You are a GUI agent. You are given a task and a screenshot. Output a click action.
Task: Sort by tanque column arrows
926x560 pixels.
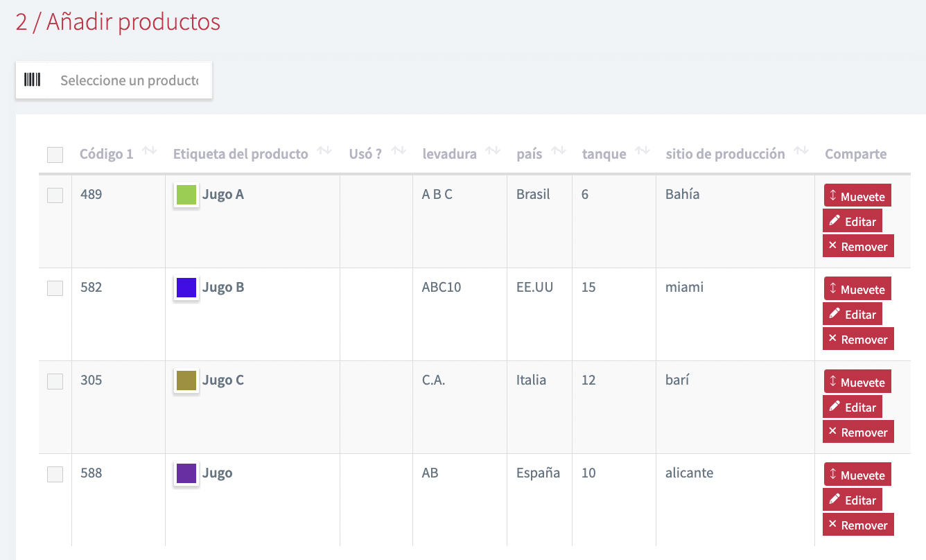(643, 152)
